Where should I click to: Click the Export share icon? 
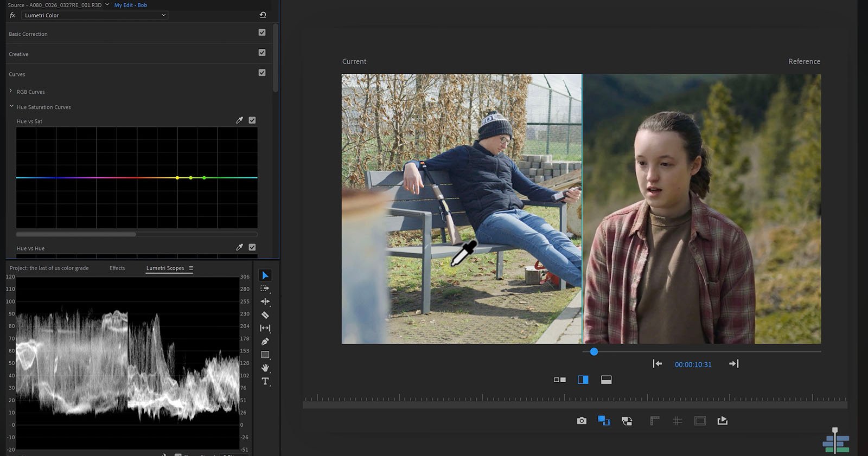point(723,421)
